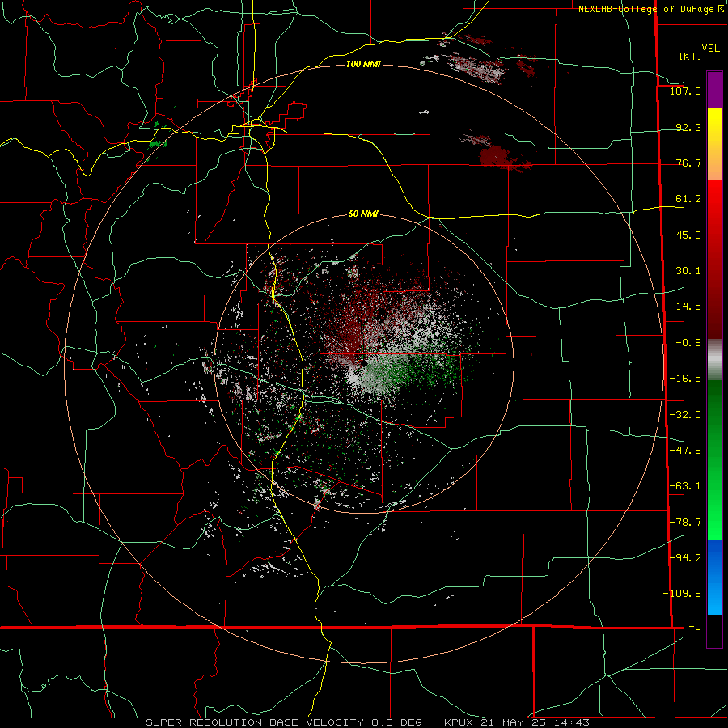Click the -63.1 value on the scale

tap(685, 486)
